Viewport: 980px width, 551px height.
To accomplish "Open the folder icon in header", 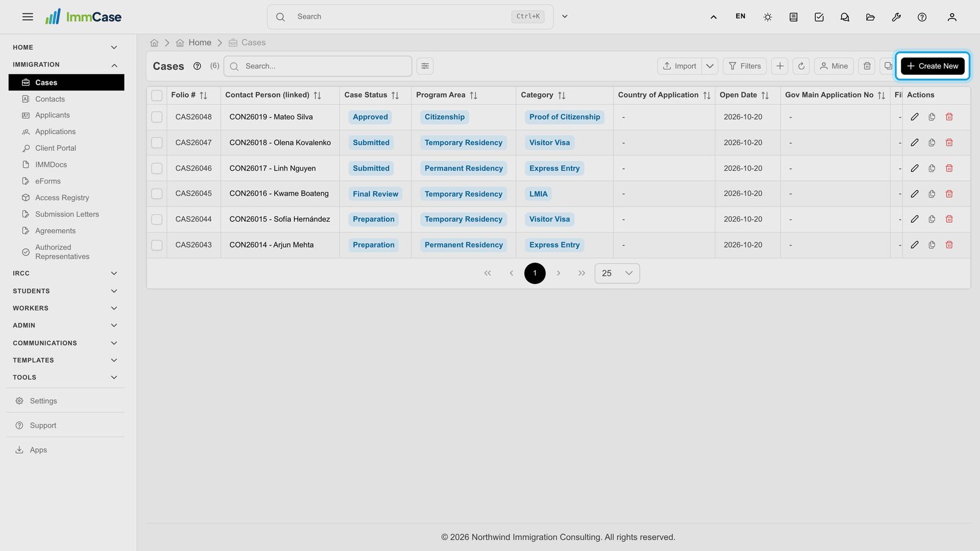I will (870, 17).
